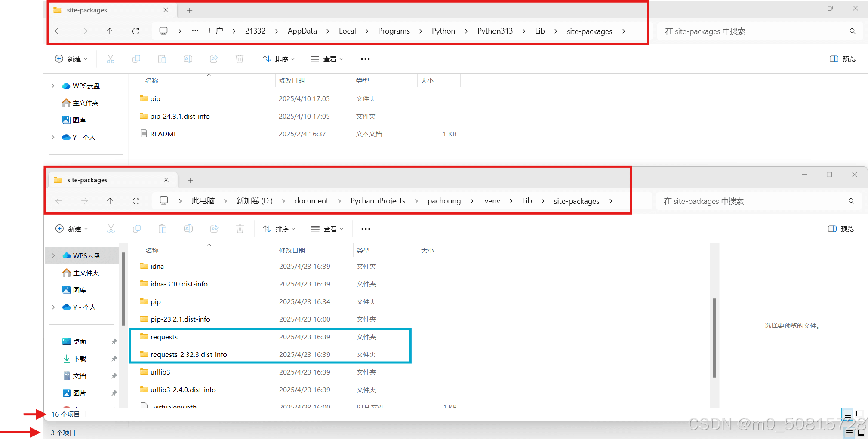
Task: Open the New dropdown in the bottom window
Action: tap(72, 229)
